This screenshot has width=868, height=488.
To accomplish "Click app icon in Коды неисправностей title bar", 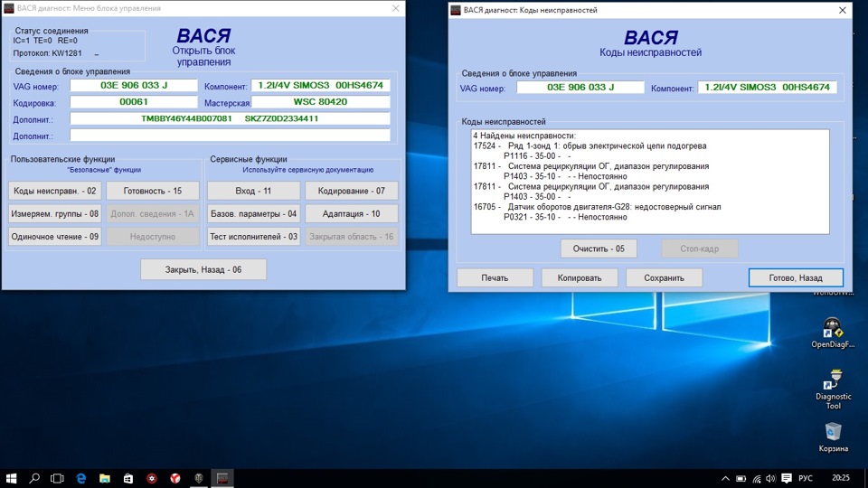I will 456,10.
